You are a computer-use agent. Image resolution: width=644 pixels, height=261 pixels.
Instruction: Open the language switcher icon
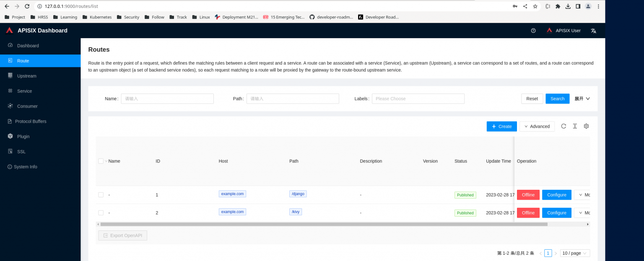click(593, 31)
